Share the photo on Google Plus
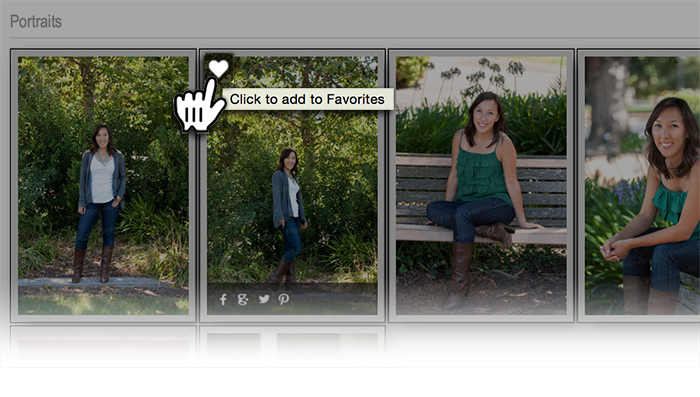Viewport: 700px width, 397px height. tap(243, 299)
